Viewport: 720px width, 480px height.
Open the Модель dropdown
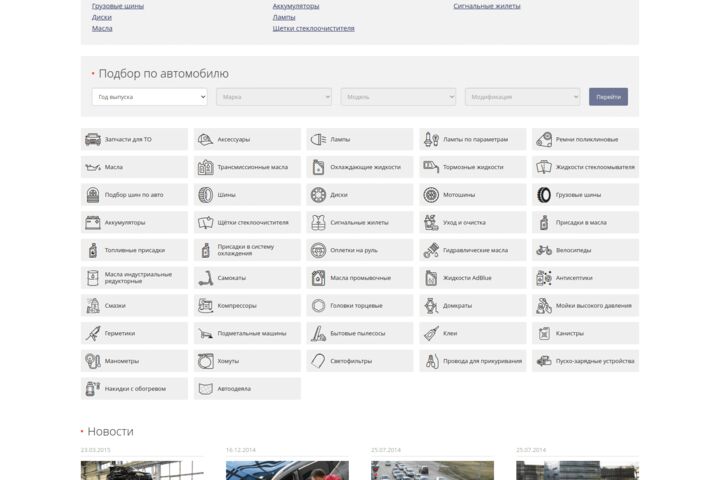[398, 97]
